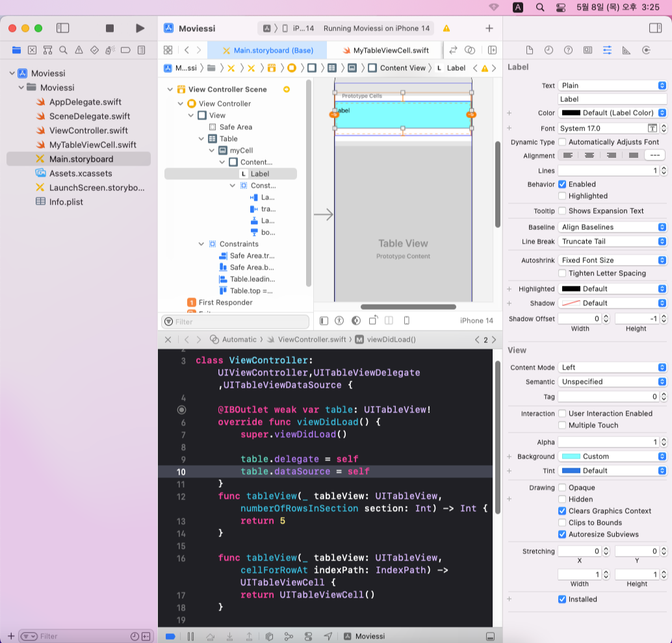Collapse the myCell tree item
The width and height of the screenshot is (672, 643).
(x=212, y=151)
